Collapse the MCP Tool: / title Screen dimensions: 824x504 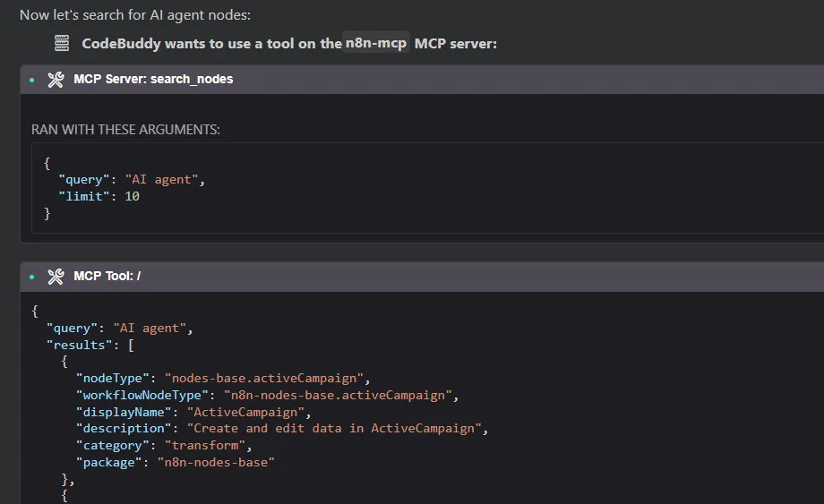(107, 277)
